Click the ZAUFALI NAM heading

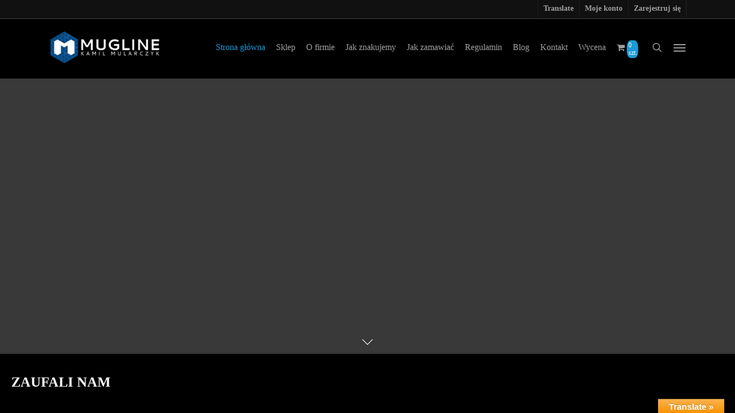[x=61, y=382]
